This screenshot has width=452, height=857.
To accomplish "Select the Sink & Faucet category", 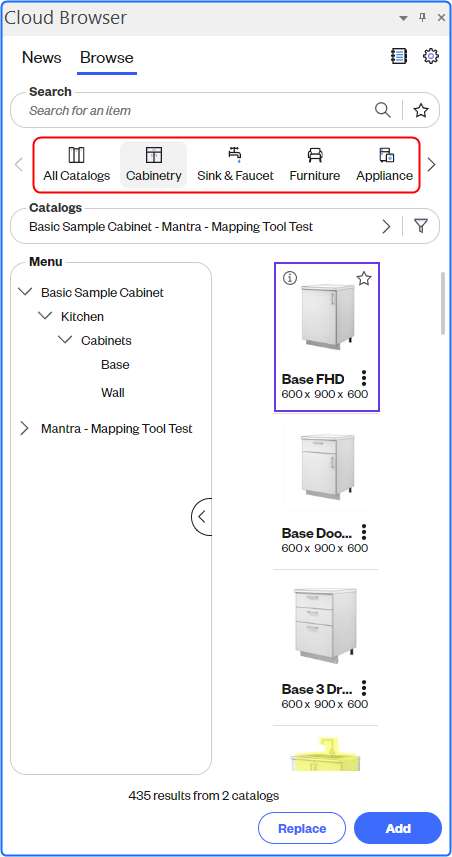I will coord(235,165).
